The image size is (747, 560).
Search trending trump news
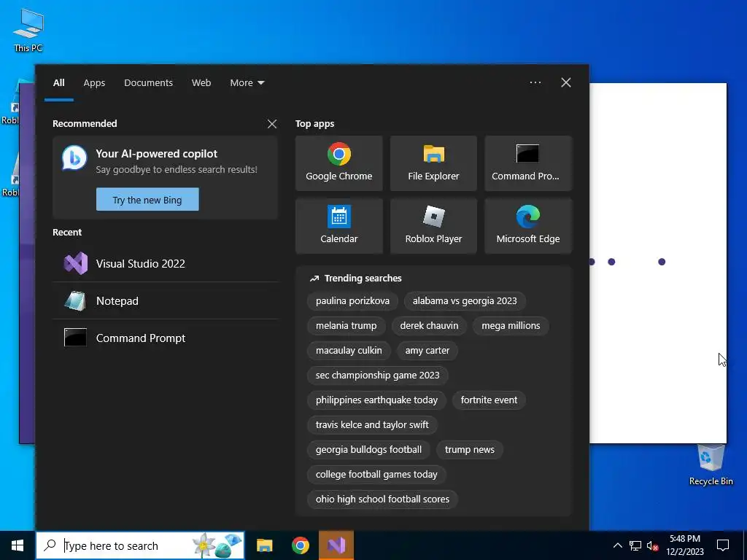coord(469,449)
